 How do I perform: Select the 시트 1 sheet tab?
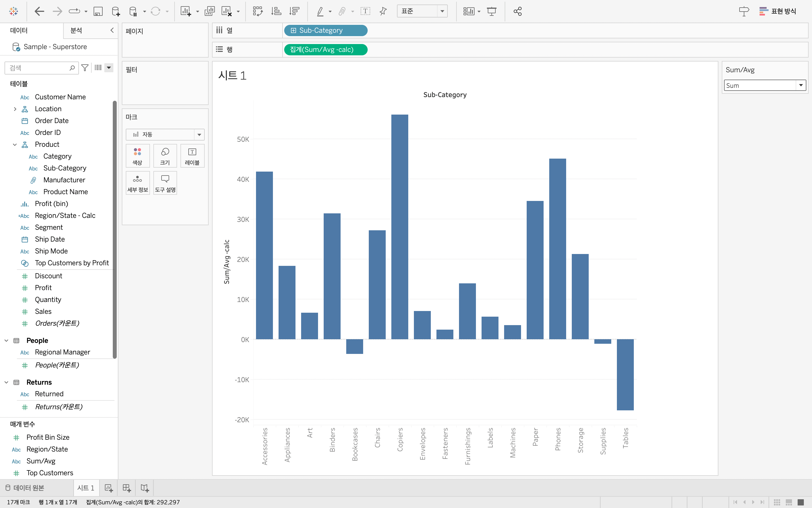pos(86,488)
